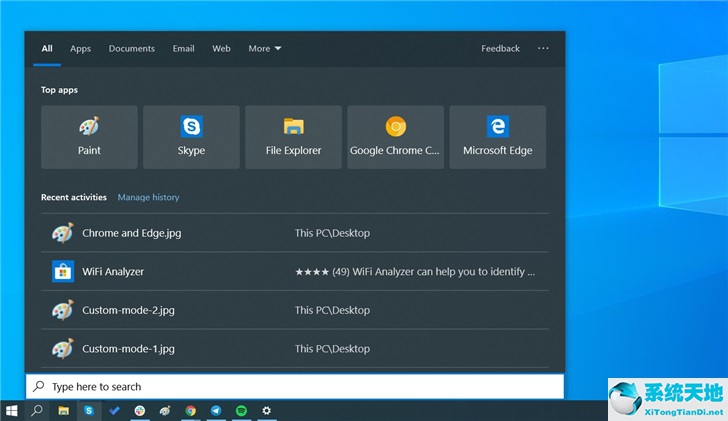Expand the More filter dropdown
728x421 pixels.
tap(265, 48)
